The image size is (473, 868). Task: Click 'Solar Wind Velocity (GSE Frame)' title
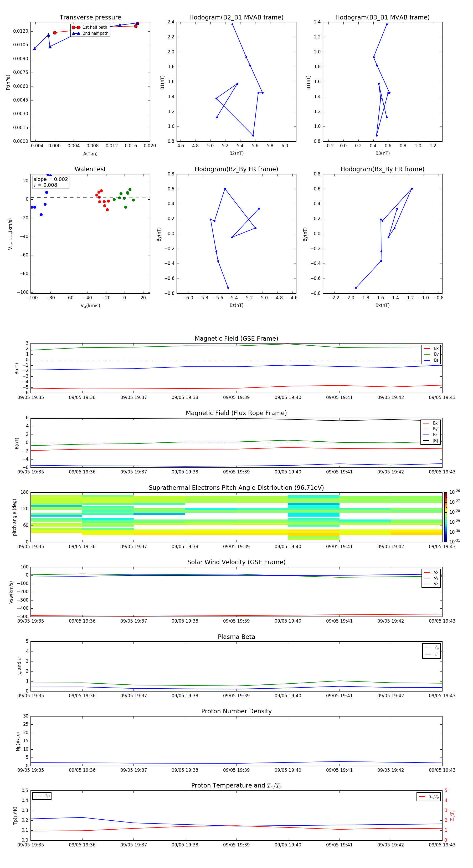(236, 562)
